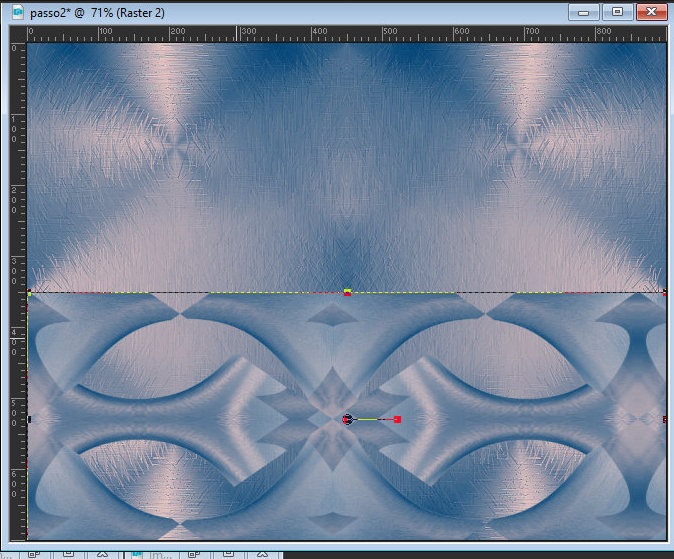Click the 600 mark on horizontal ruler
The height and width of the screenshot is (559, 674).
click(455, 33)
